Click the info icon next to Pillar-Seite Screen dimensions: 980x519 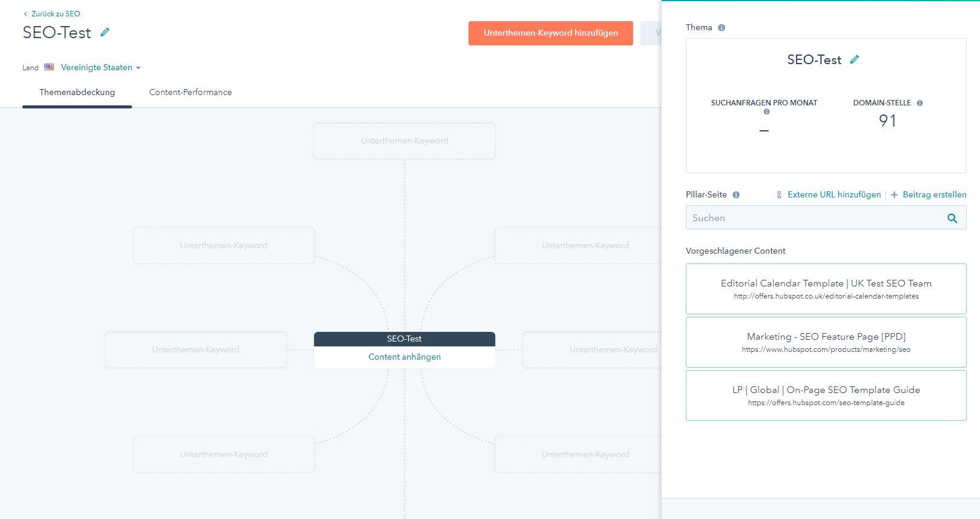[x=736, y=195]
